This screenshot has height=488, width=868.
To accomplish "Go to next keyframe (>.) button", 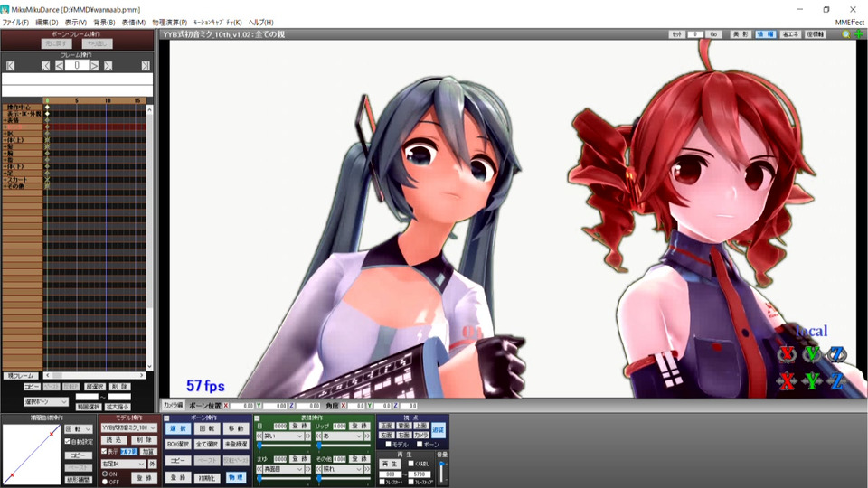I will coord(108,66).
